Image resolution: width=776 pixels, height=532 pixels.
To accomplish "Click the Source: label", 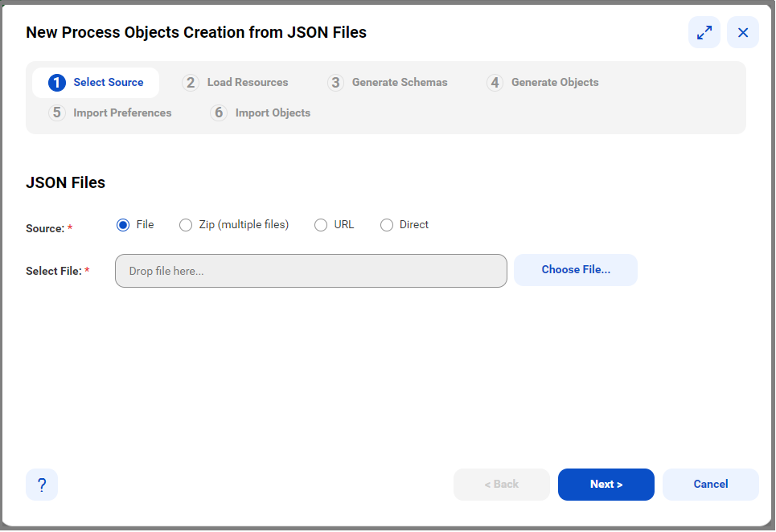I will pyautogui.click(x=45, y=228).
